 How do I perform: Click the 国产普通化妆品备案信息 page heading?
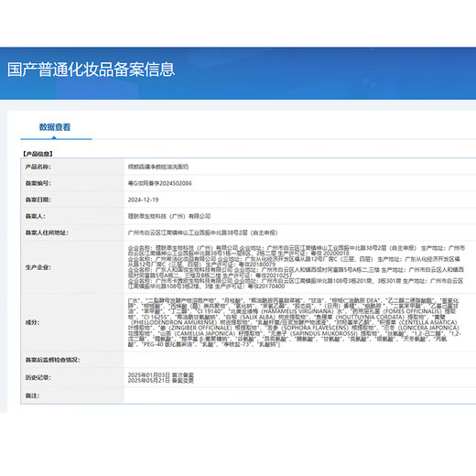(x=91, y=70)
